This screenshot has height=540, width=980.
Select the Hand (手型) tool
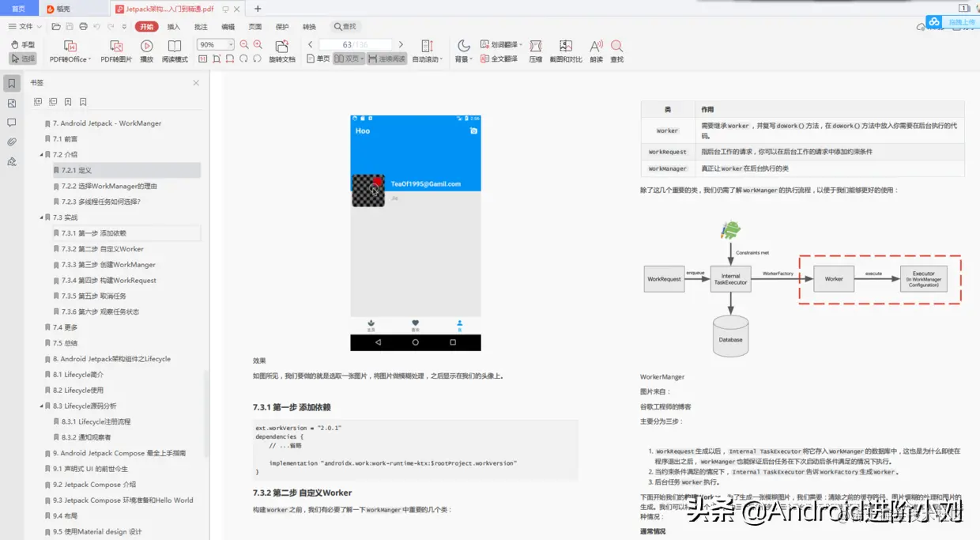click(23, 45)
